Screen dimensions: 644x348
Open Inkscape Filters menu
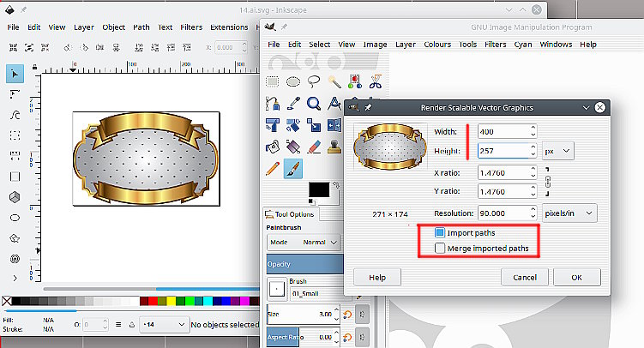point(191,27)
